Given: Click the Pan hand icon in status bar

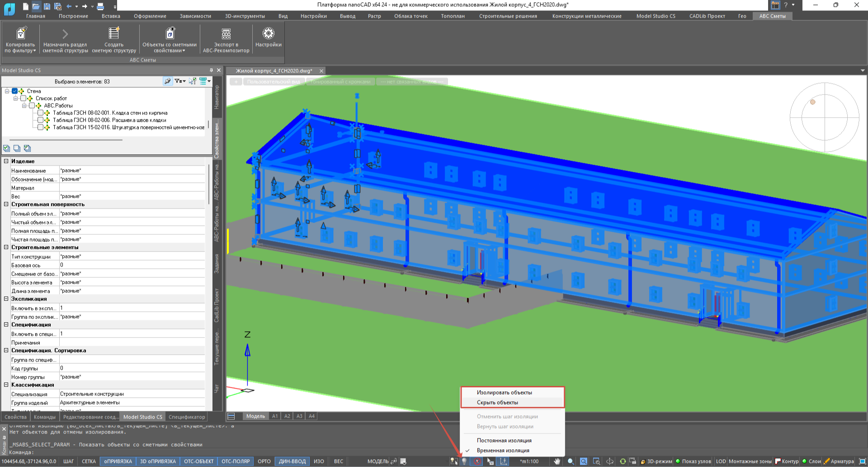Looking at the screenshot, I should (x=557, y=461).
